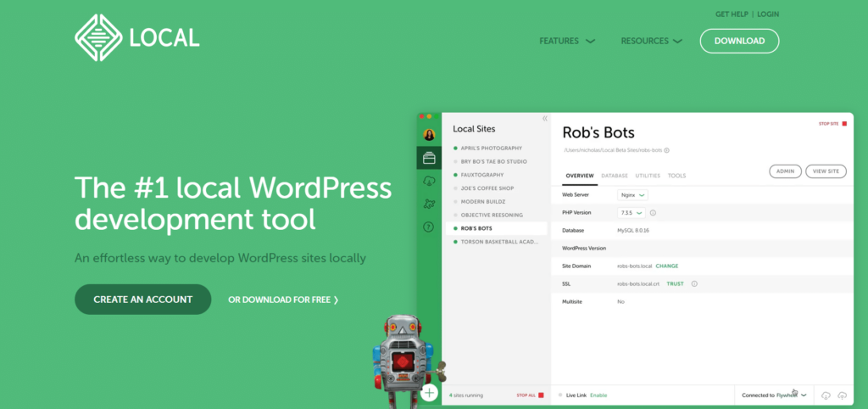The width and height of the screenshot is (868, 409).
Task: Click Create an Account button
Action: point(142,300)
